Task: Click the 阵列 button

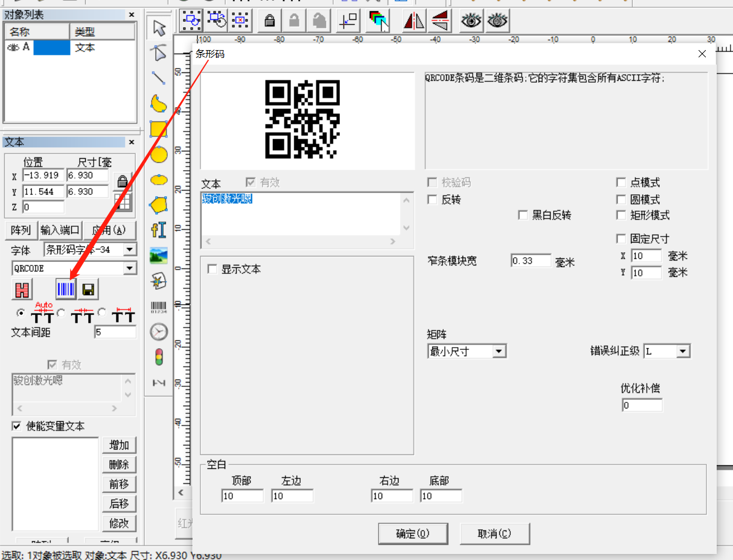Action: [x=21, y=231]
